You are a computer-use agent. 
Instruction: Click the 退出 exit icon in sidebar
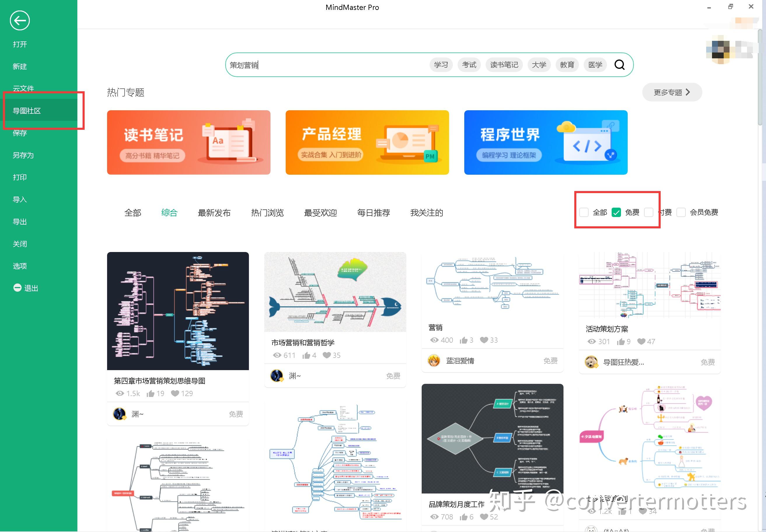tap(17, 288)
